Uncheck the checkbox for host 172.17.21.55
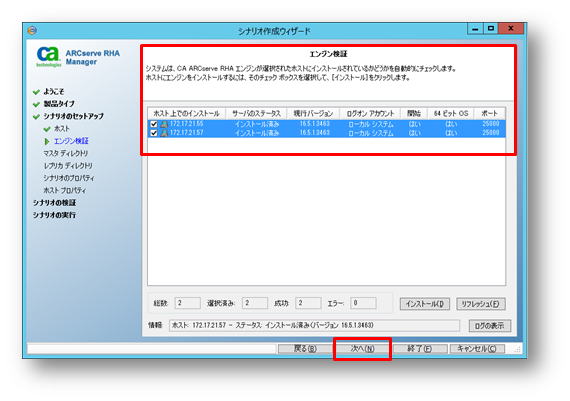The image size is (570, 401). pyautogui.click(x=154, y=124)
